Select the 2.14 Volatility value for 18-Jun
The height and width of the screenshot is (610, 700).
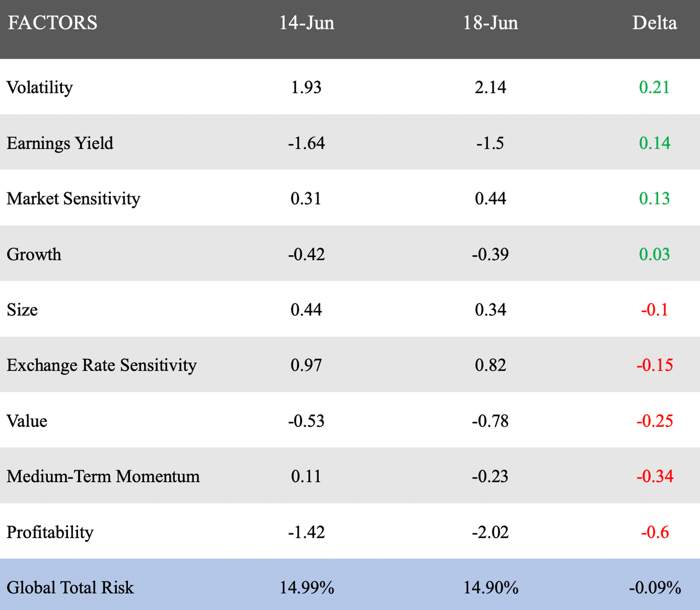coord(490,88)
